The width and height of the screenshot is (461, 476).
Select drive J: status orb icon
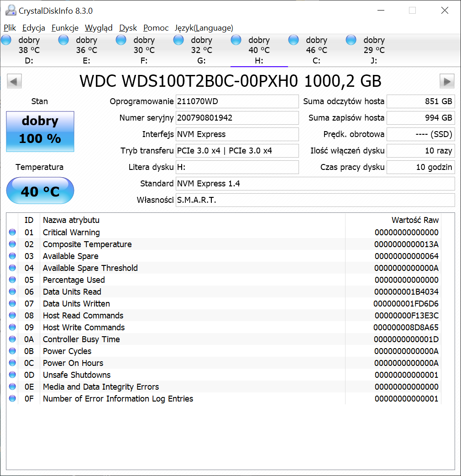351,40
